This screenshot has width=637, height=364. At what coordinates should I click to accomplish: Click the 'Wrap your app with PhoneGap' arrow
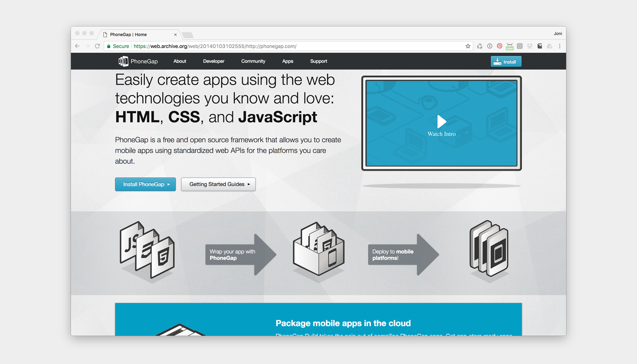[x=241, y=254]
